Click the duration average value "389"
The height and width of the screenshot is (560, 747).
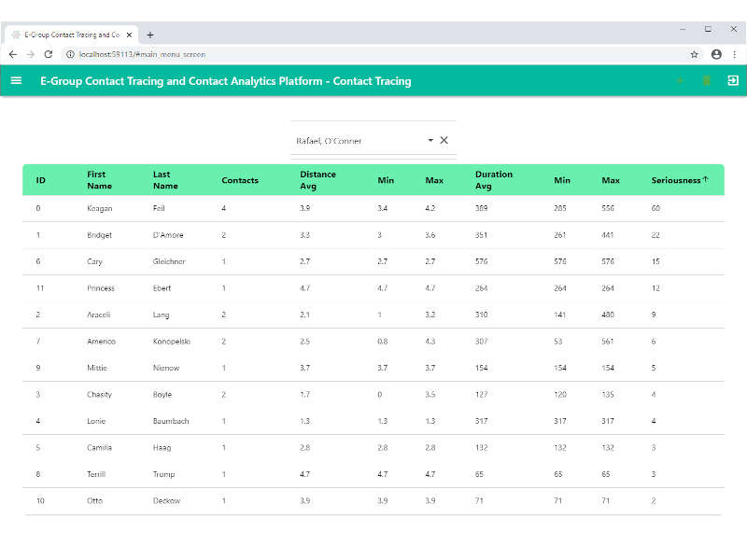pyautogui.click(x=481, y=208)
